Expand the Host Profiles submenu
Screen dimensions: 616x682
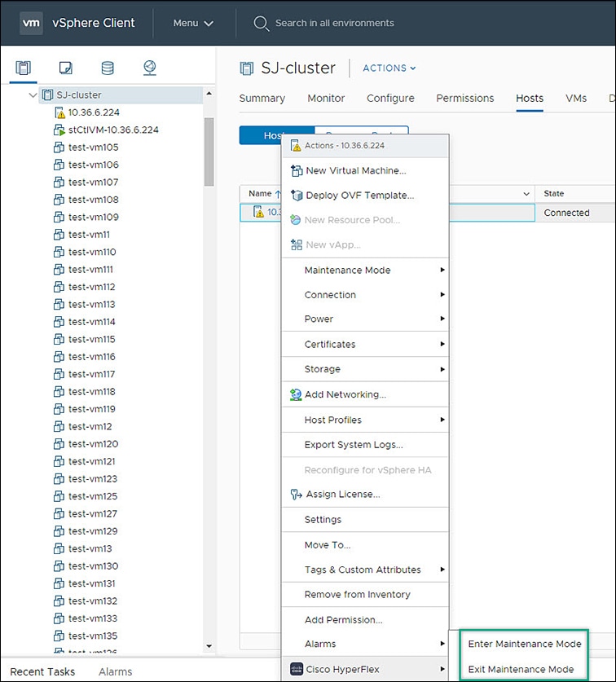[365, 420]
